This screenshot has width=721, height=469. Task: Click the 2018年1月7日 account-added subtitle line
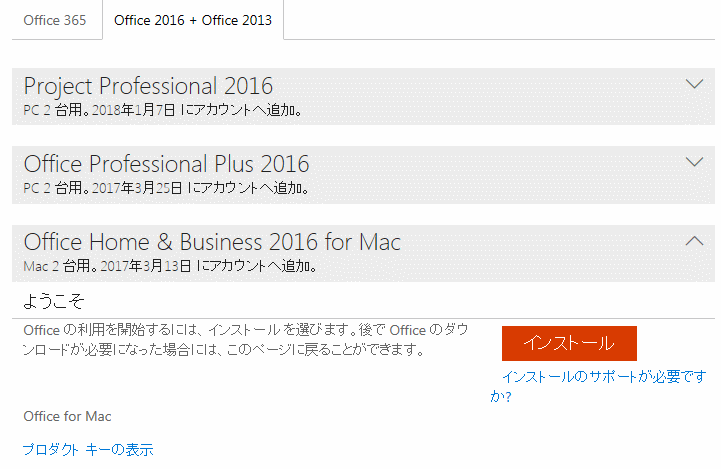click(x=162, y=110)
